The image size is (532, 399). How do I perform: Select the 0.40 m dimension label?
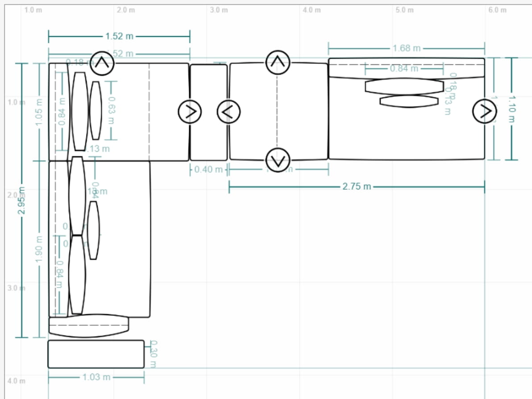coord(208,169)
